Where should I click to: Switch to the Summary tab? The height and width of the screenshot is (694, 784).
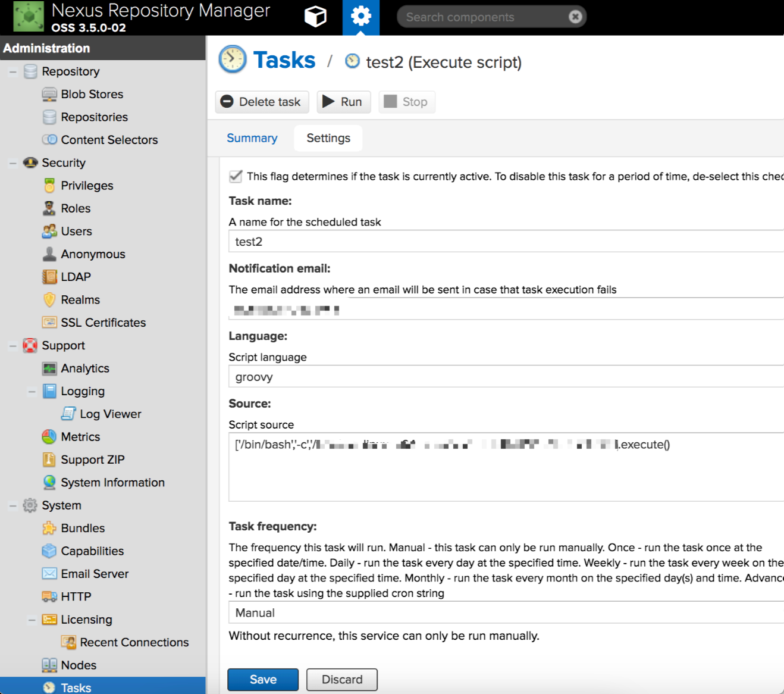(252, 138)
